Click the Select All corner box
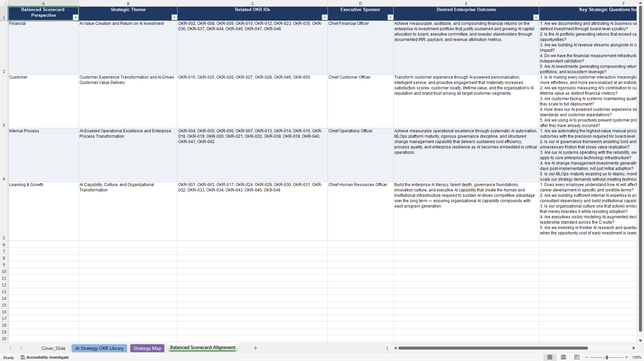Viewport: 644px width, 361px height. coord(4,3)
